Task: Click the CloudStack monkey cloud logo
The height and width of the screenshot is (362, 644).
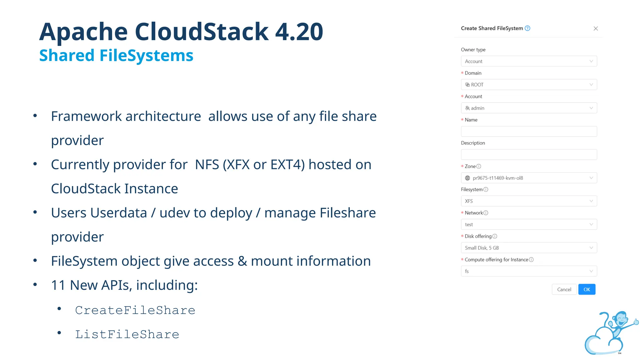Action: point(611,333)
